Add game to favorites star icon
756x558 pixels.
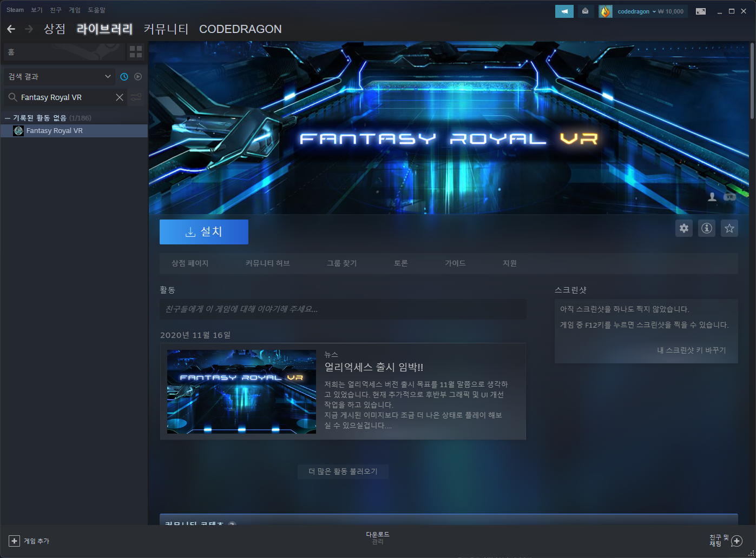pos(729,228)
